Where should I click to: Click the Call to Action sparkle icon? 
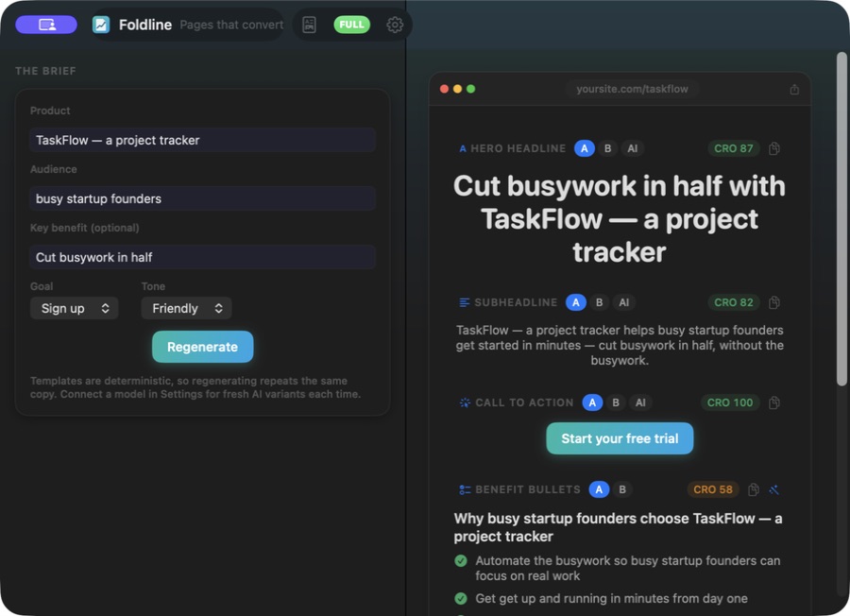click(x=465, y=402)
